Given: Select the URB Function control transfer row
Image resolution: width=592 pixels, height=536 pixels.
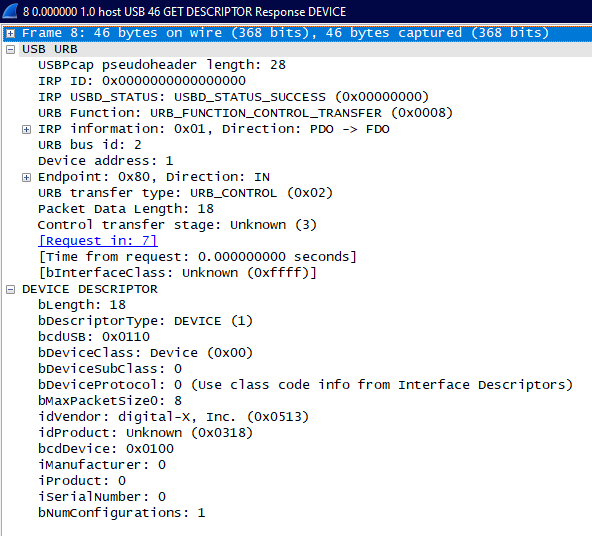Looking at the screenshot, I should (x=245, y=113).
